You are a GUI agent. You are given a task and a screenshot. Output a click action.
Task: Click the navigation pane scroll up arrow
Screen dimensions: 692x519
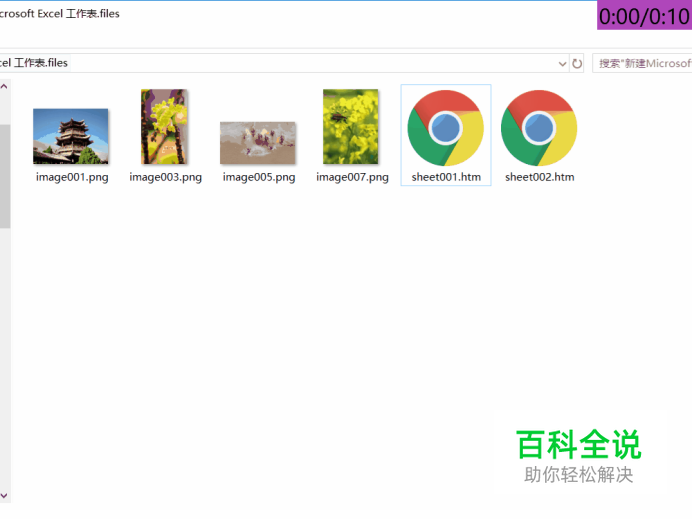click(x=4, y=86)
